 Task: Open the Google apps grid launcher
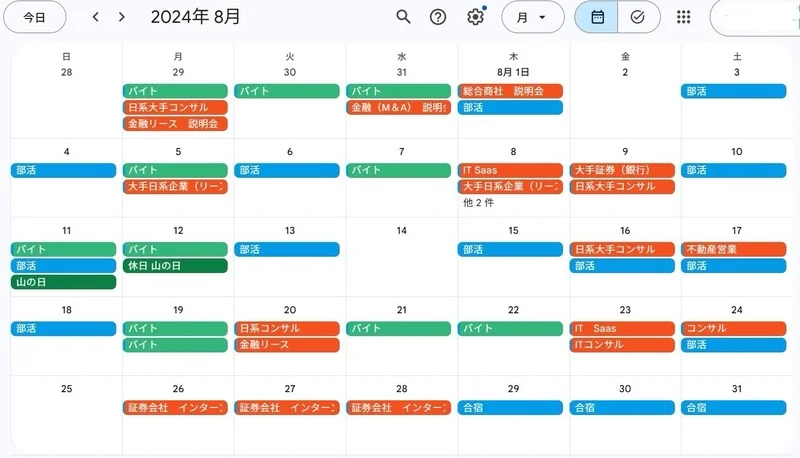click(x=683, y=17)
